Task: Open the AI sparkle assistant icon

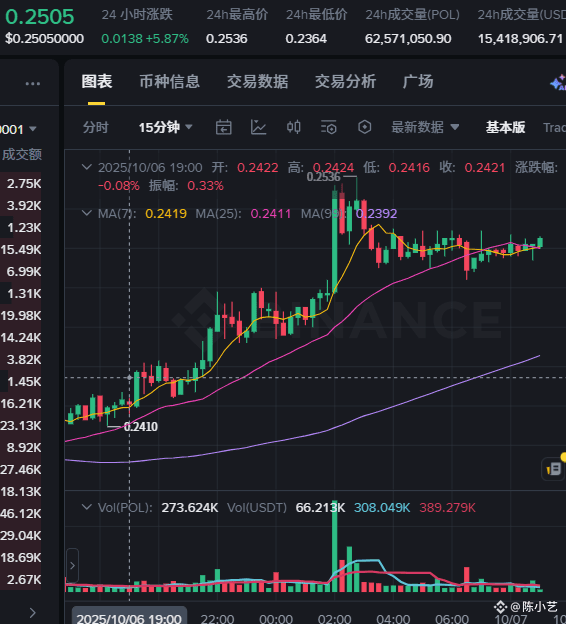Action: point(558,83)
